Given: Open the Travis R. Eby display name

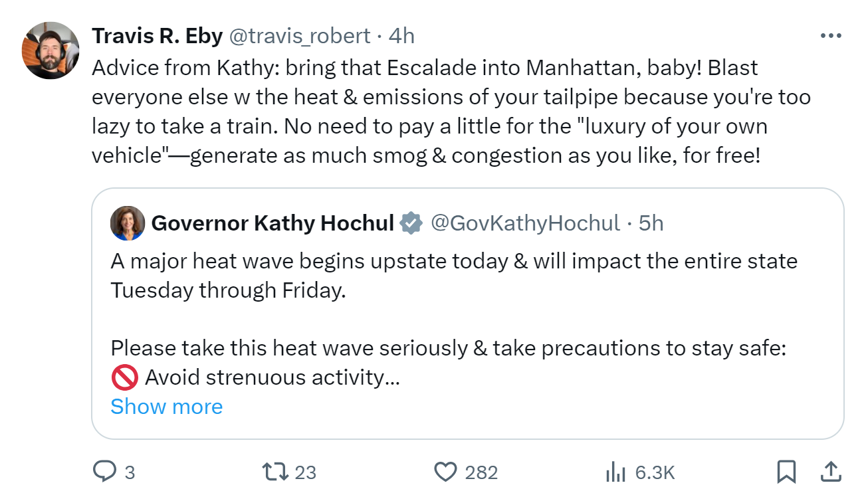Looking at the screenshot, I should [157, 36].
